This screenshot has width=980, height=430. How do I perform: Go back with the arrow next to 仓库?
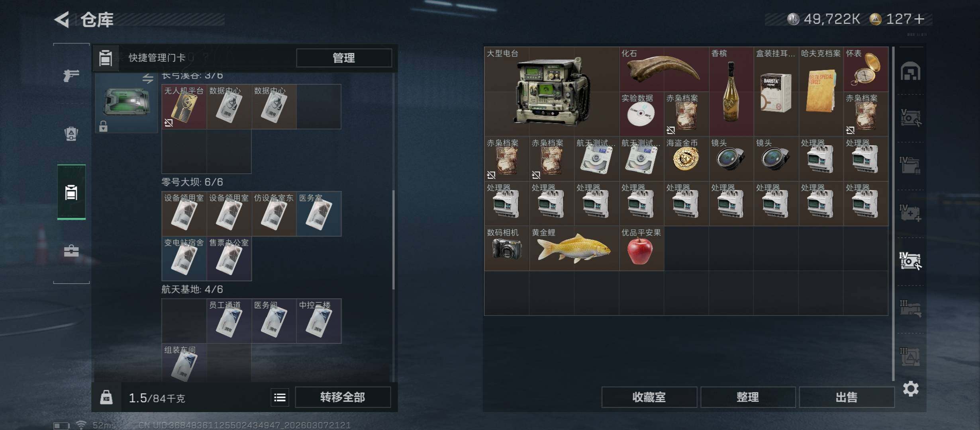[x=62, y=19]
